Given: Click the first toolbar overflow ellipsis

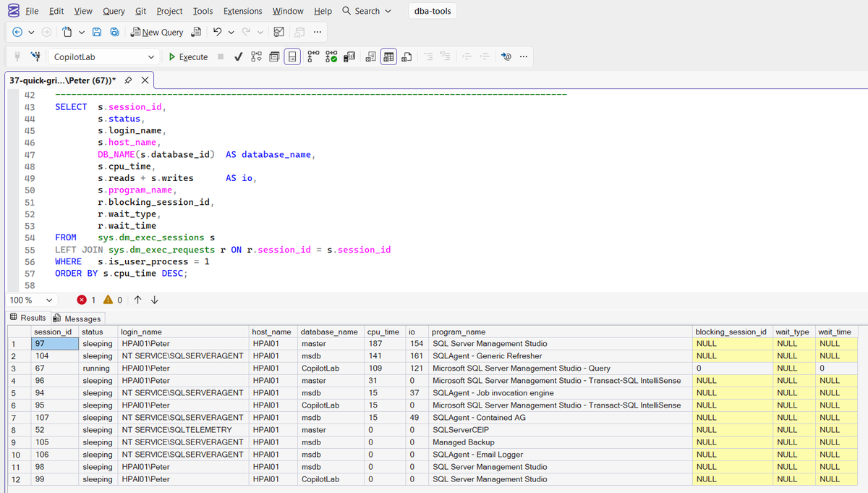Looking at the screenshot, I should (318, 32).
